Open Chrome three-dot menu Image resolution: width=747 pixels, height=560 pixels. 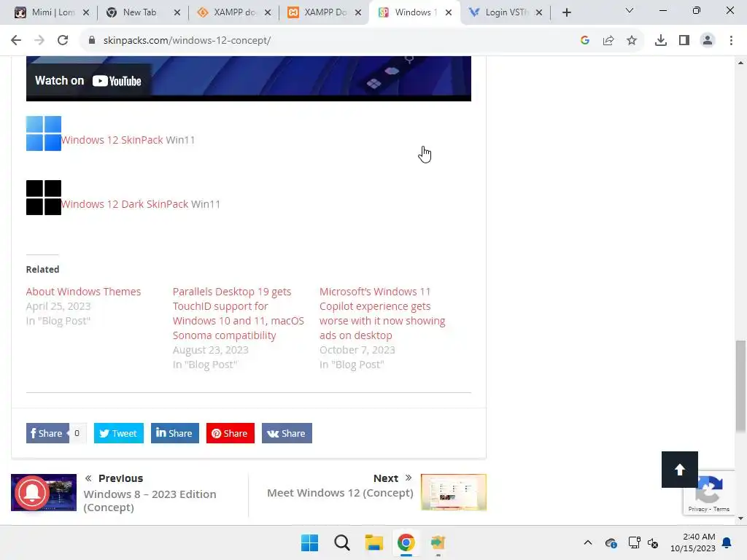click(x=731, y=41)
